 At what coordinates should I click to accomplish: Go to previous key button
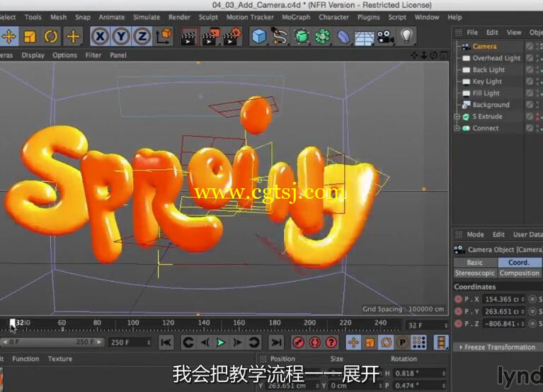click(x=188, y=342)
